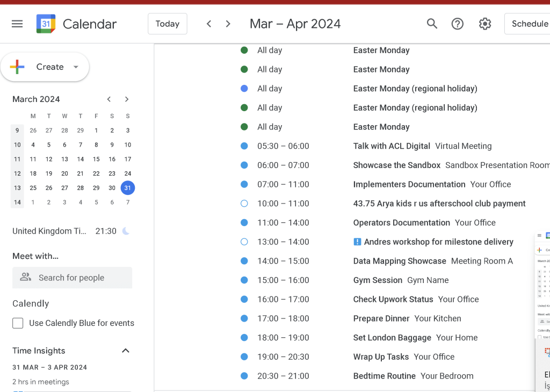Click the Calendly section heading
Screen dimensions: 550x392
pos(31,303)
